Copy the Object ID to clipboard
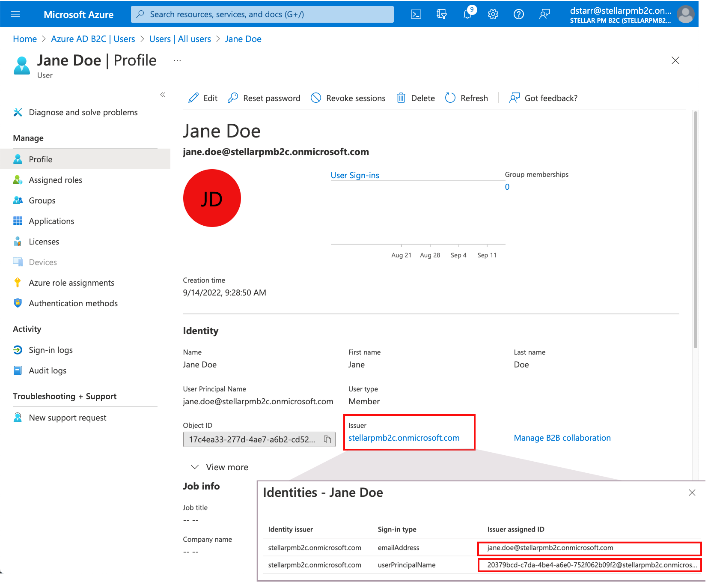 tap(327, 439)
